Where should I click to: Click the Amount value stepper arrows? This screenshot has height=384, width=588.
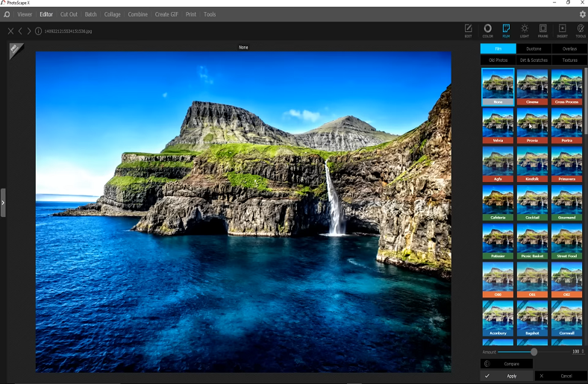click(583, 351)
